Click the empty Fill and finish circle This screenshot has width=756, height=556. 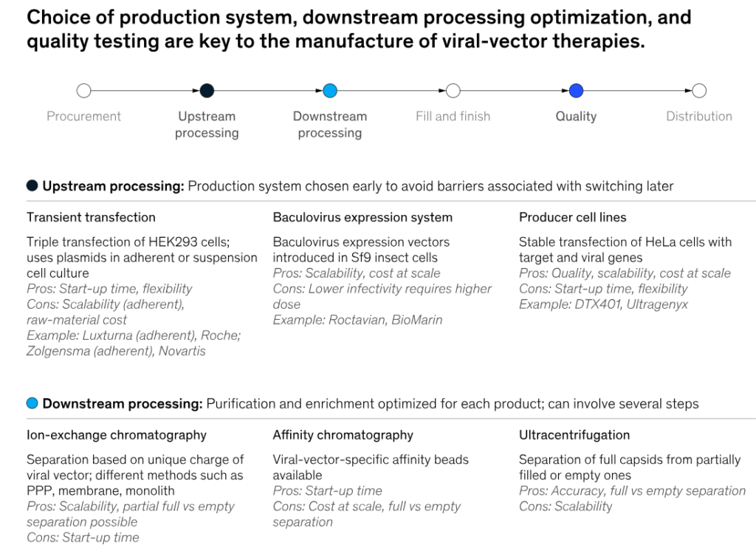coord(453,91)
